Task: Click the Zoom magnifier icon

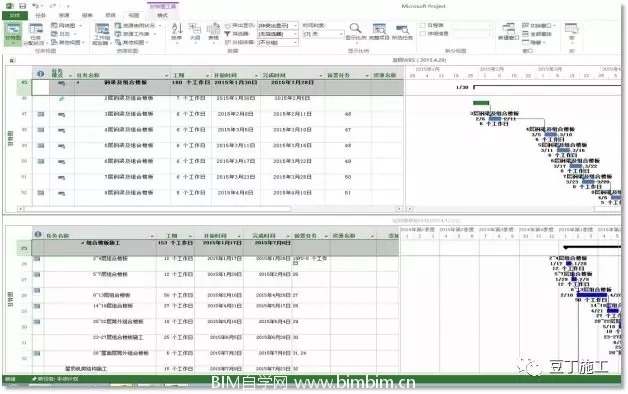Action: pos(356,31)
